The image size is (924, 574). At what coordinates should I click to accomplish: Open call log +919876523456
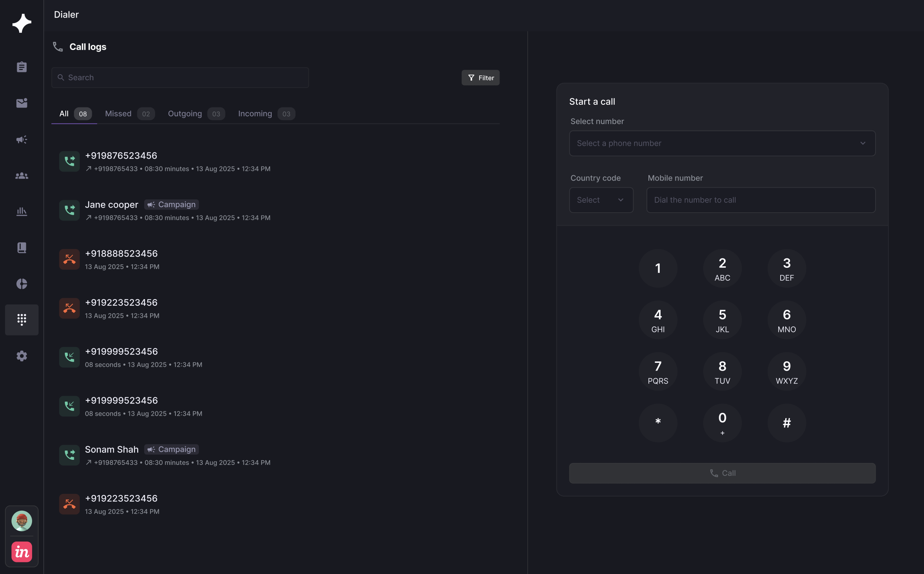[275, 161]
